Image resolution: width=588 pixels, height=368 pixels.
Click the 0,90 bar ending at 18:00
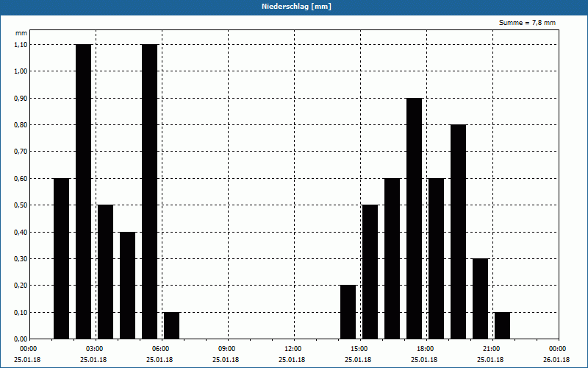pyautogui.click(x=415, y=219)
